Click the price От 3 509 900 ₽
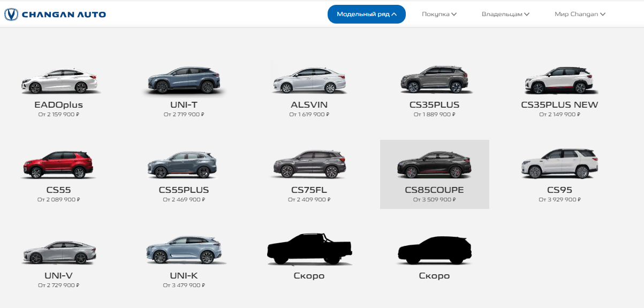Screen dimensions: 644x308 (x=435, y=200)
